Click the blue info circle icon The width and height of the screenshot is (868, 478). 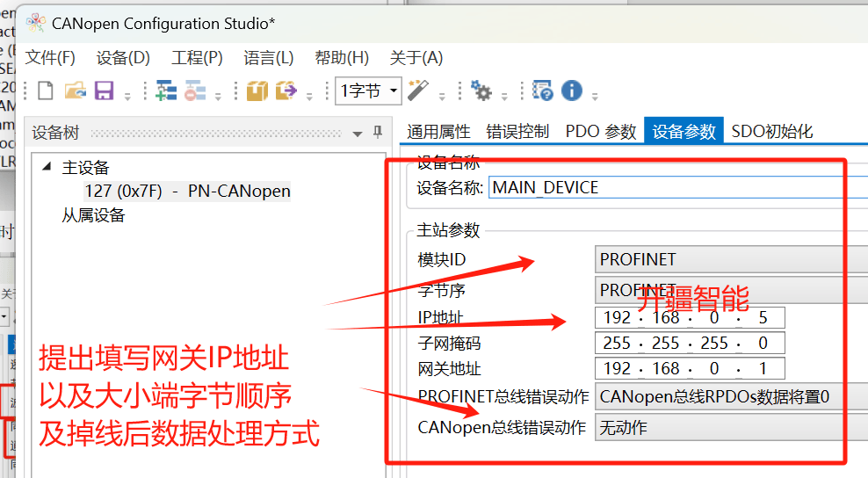(x=572, y=91)
